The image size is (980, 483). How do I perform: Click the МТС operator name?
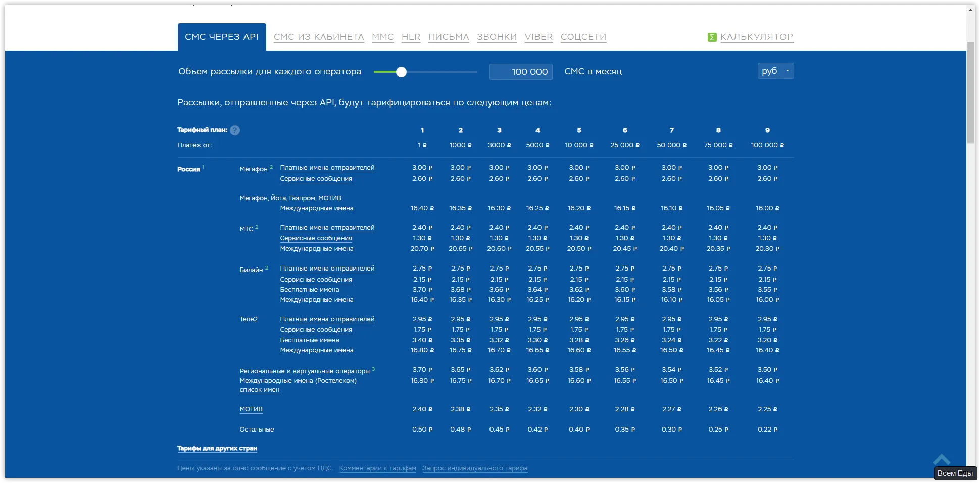tap(246, 229)
